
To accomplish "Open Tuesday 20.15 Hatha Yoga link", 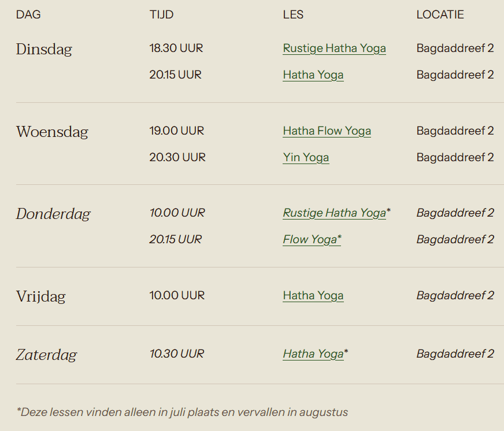I will (313, 75).
